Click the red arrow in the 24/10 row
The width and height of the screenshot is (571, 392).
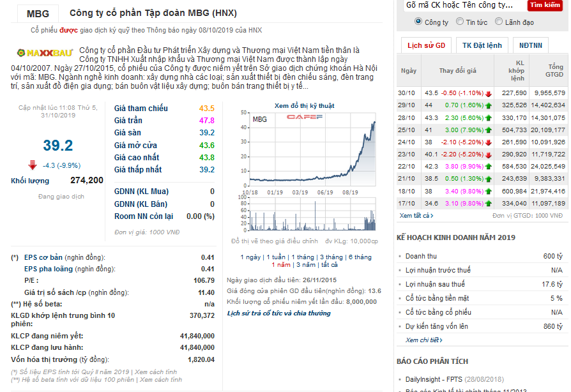[x=489, y=142]
